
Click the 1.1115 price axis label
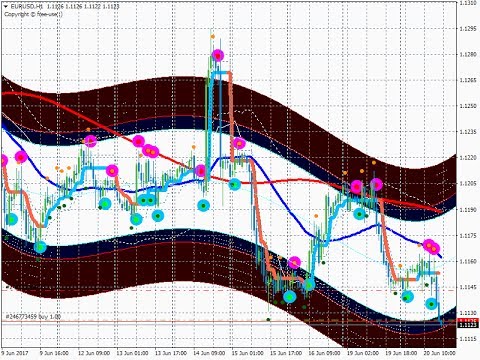[x=468, y=339]
